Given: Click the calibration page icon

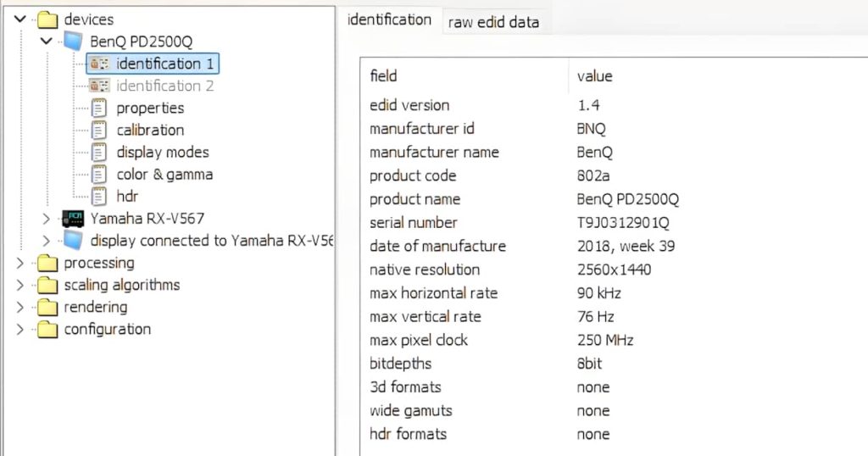Looking at the screenshot, I should [x=100, y=130].
